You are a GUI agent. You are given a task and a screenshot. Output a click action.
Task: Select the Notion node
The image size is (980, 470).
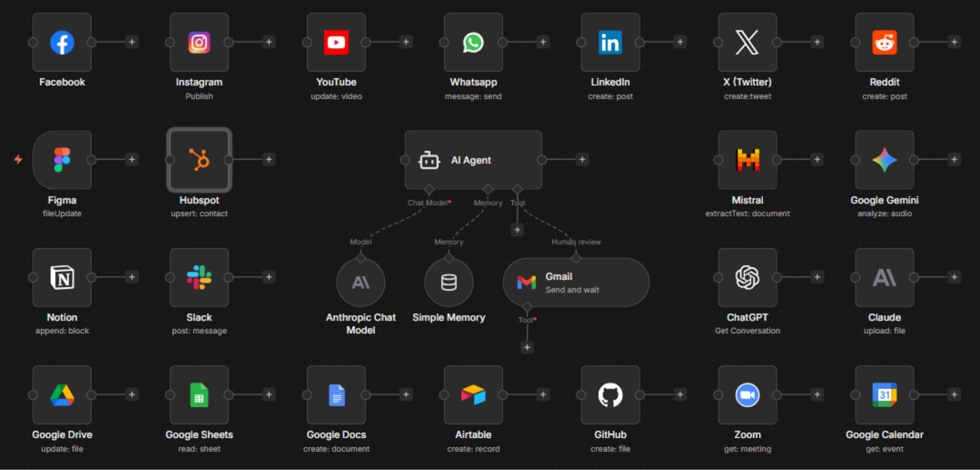coord(62,277)
